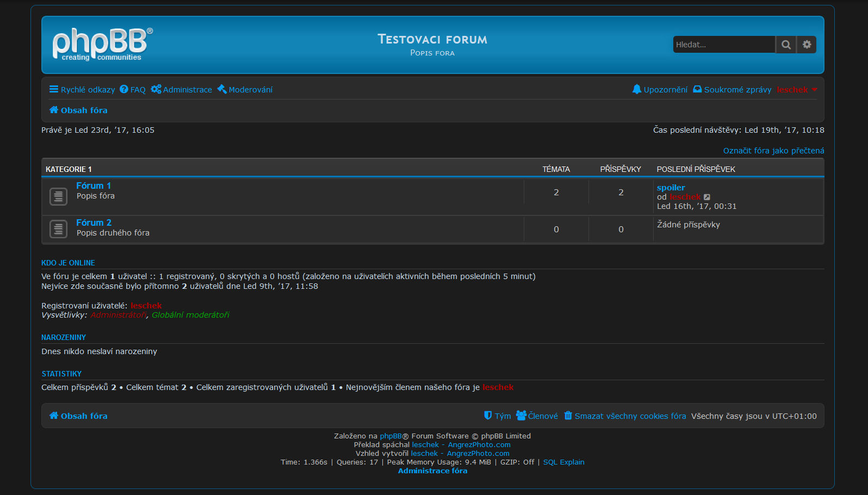Click the home icon in top breadcrumb
Viewport: 868px width, 495px height.
click(54, 110)
